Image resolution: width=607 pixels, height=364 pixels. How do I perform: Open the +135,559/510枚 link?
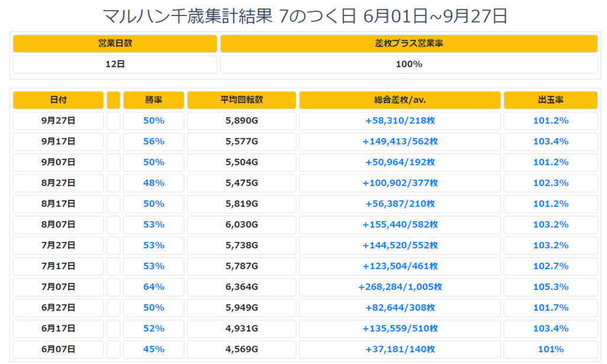point(400,329)
